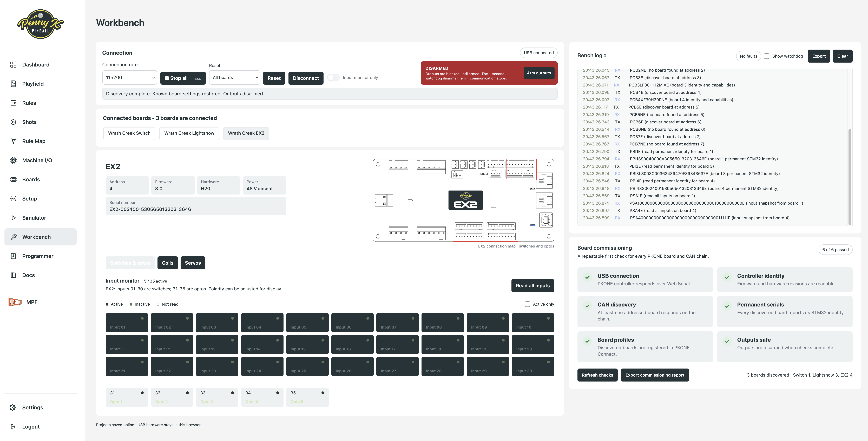Select the Wrath Creek Lightshow board tab
This screenshot has height=441, width=868.
point(189,133)
